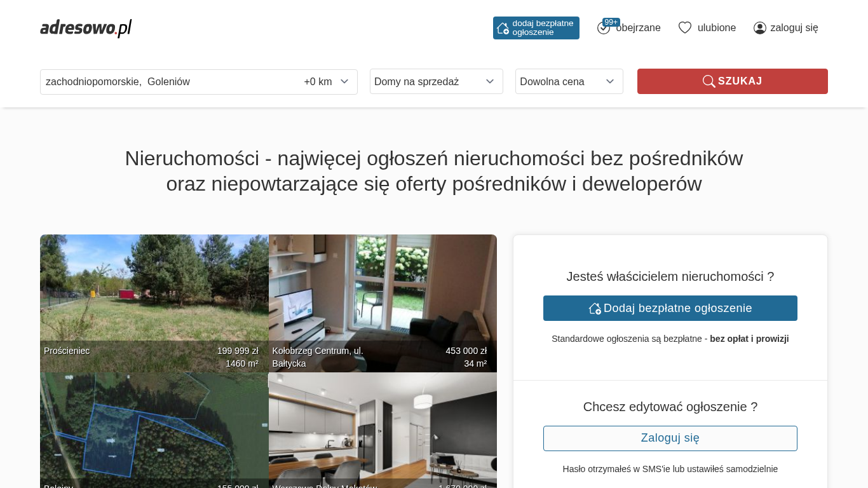Select zaloguj się in the header

794,28
